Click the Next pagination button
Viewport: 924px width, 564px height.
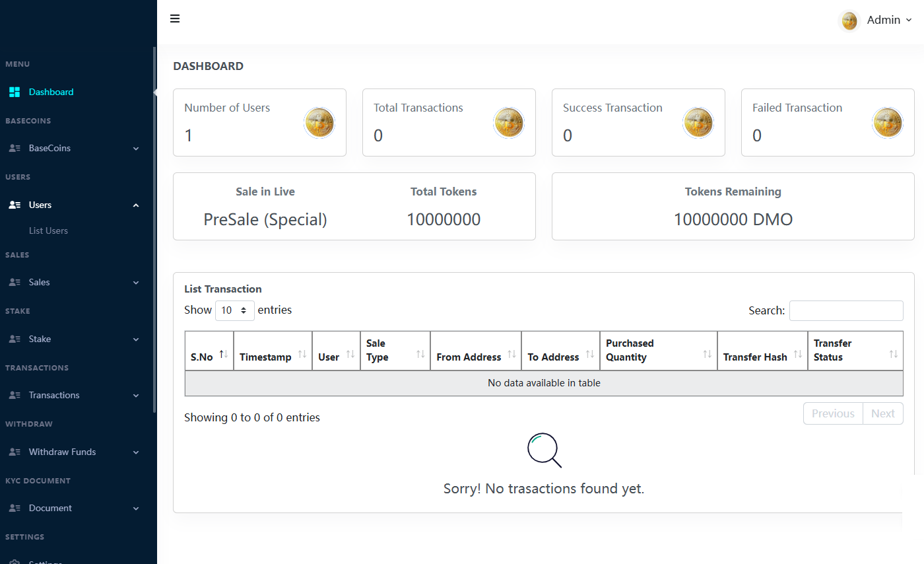click(x=882, y=413)
